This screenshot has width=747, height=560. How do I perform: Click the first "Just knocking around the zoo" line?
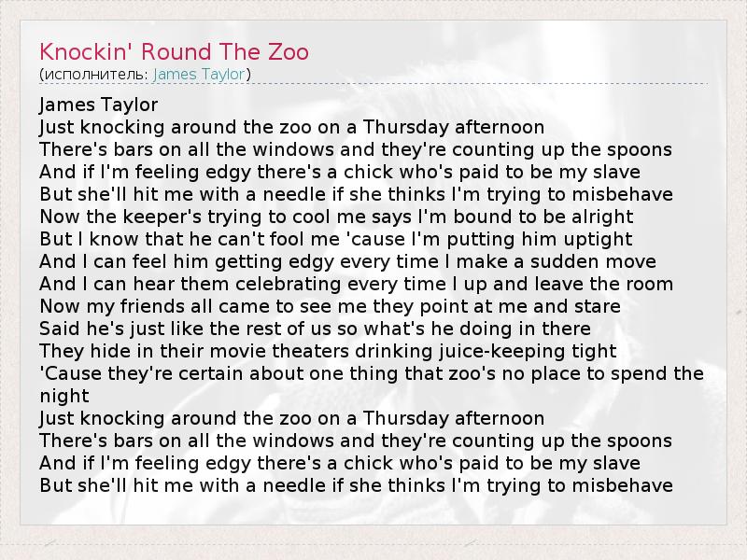coord(291,127)
